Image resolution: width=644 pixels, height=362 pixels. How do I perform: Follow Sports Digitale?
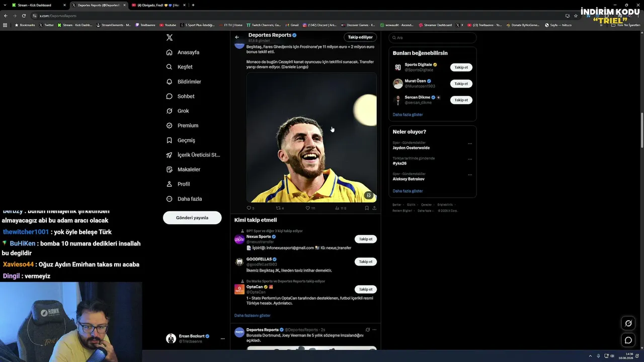tap(461, 67)
